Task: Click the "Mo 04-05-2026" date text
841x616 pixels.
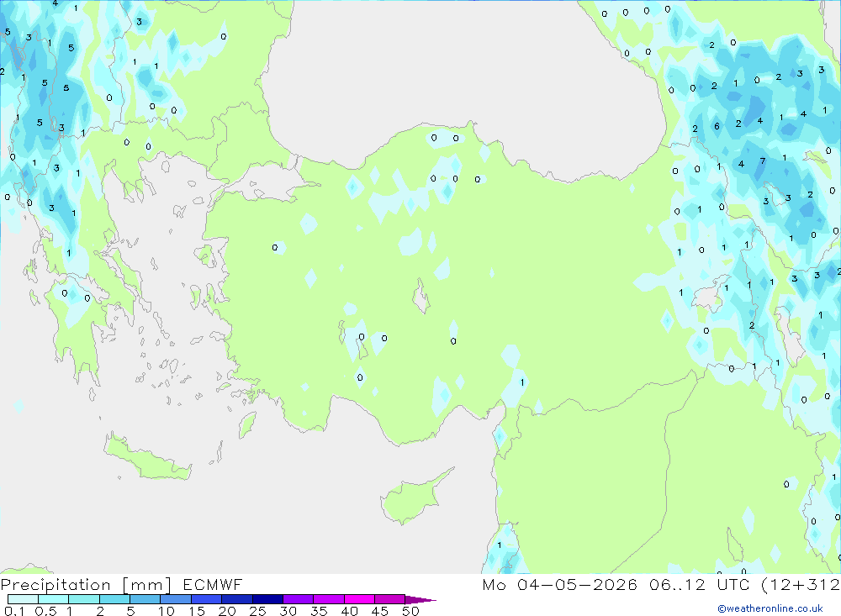Action: pos(559,585)
